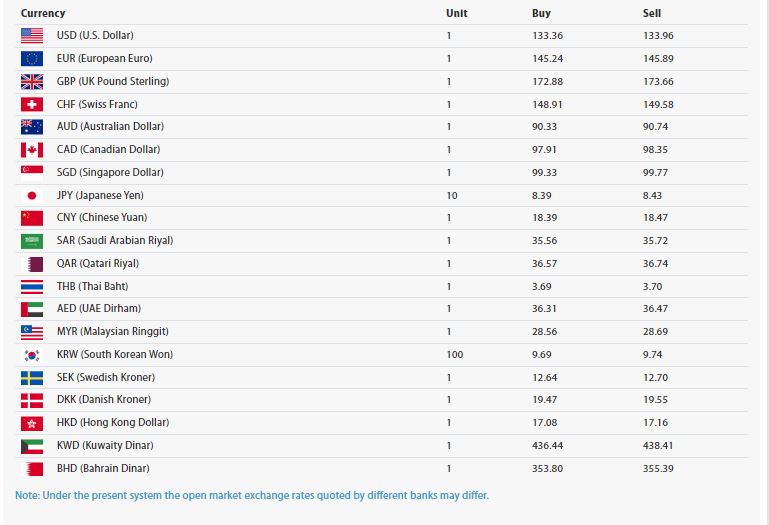
Task: Select the UK Union Jack flag icon
Action: (x=31, y=82)
